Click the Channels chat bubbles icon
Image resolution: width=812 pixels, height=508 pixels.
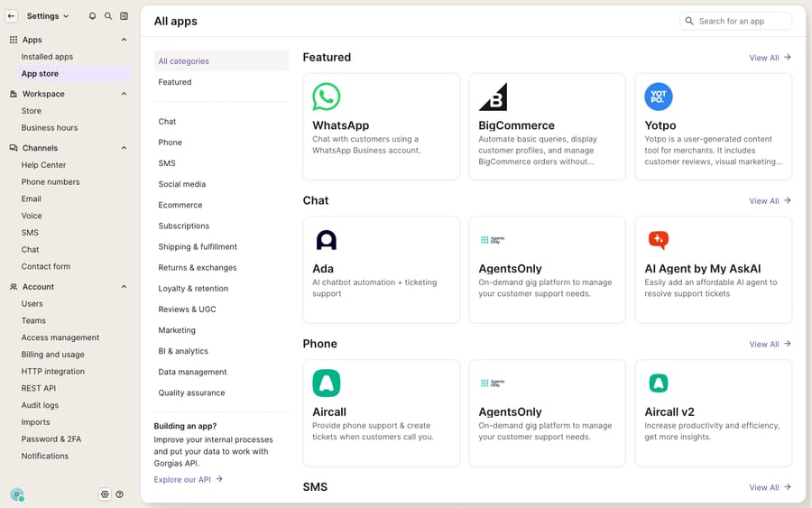click(14, 148)
